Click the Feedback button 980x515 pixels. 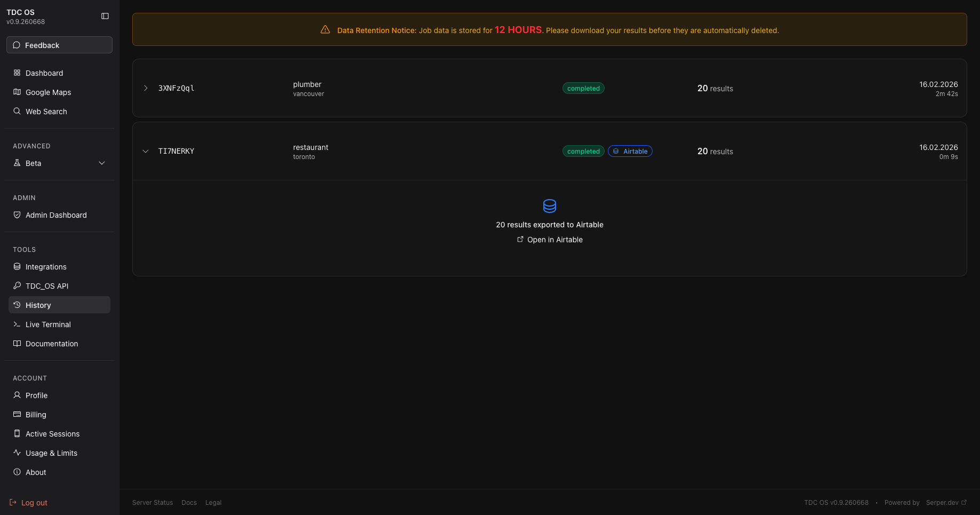point(59,45)
